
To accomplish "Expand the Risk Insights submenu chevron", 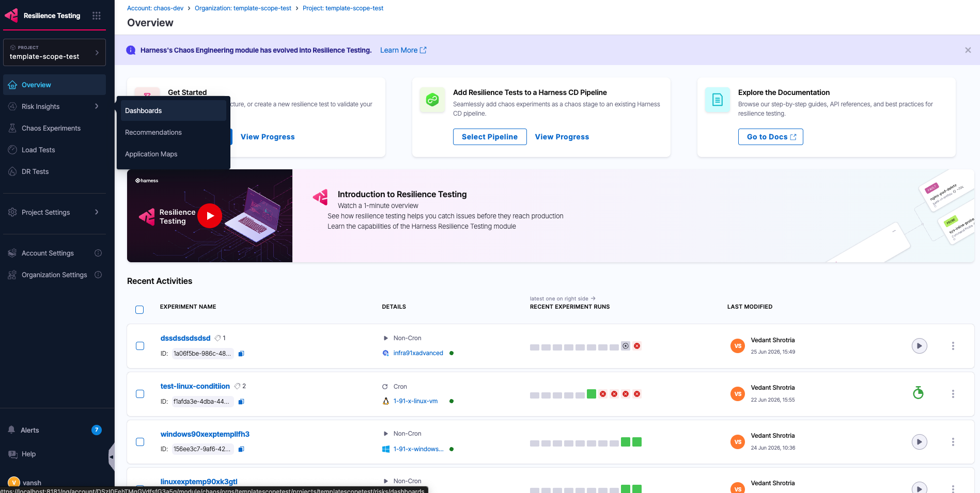I will coord(97,106).
